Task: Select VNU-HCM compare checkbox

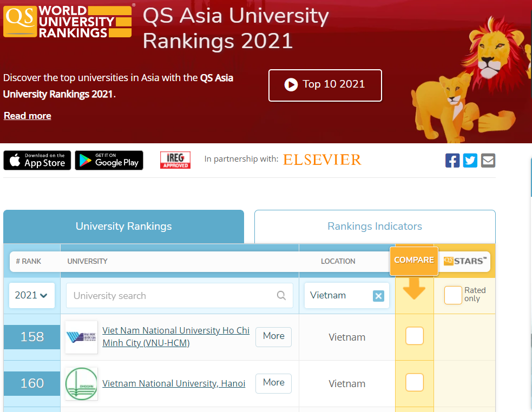Action: pos(414,336)
